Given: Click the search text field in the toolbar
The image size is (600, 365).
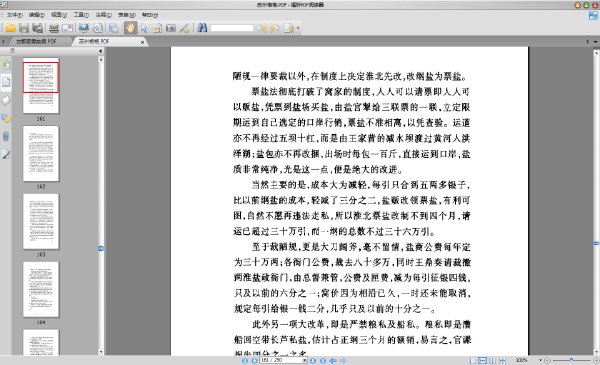Looking at the screenshot, I should 232,28.
